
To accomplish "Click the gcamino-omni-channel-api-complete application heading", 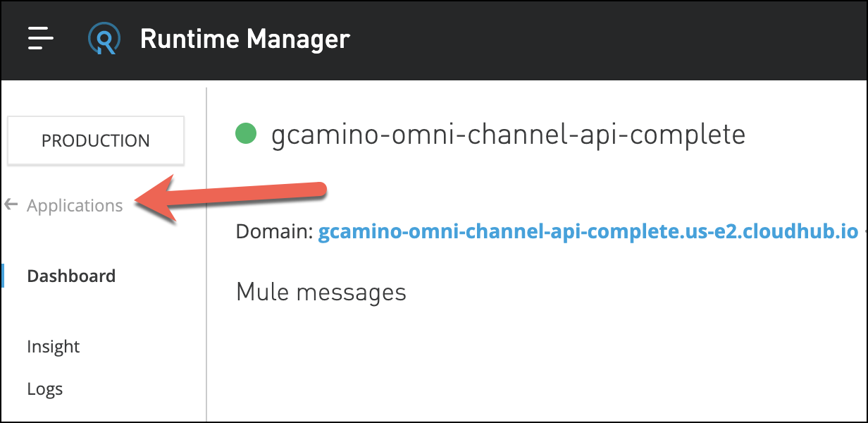I will (x=508, y=134).
